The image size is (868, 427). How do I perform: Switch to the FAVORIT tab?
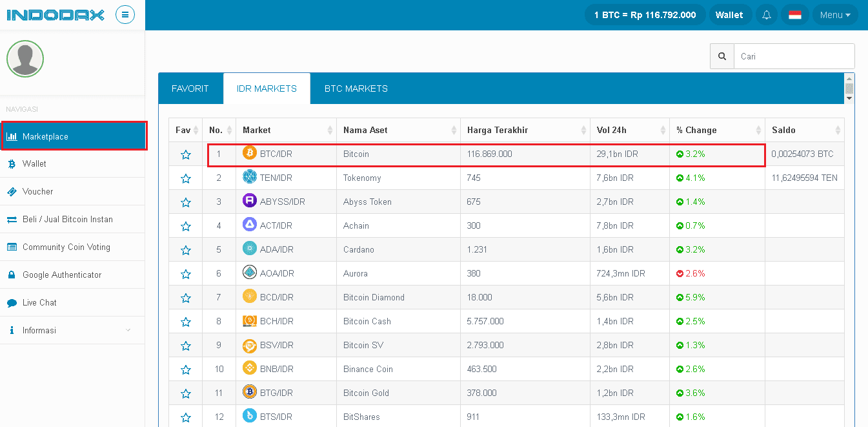190,89
